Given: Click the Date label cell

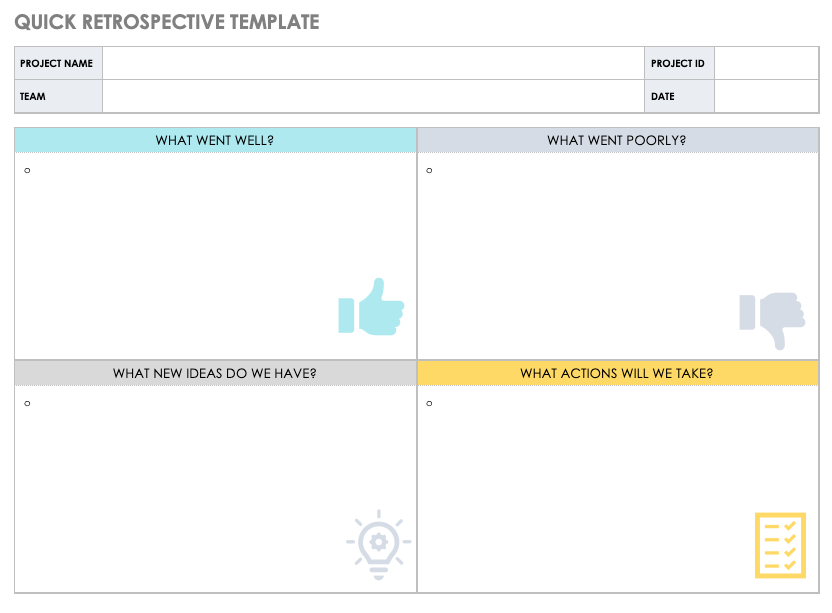Looking at the screenshot, I should pos(679,97).
